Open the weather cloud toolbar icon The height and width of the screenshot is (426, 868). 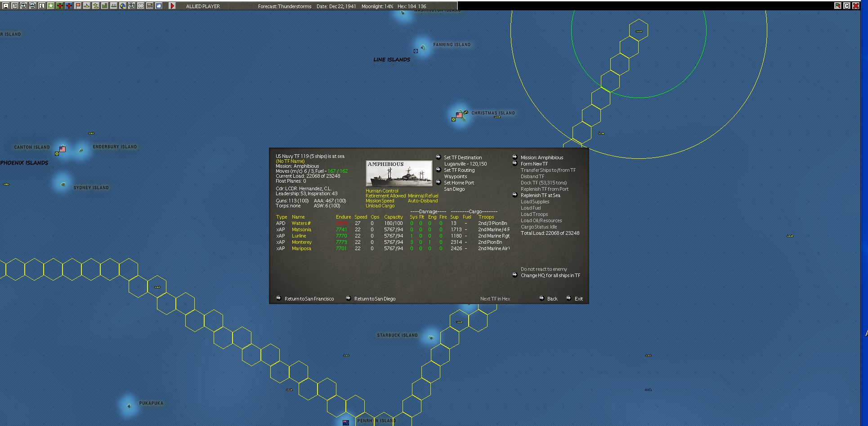(158, 6)
